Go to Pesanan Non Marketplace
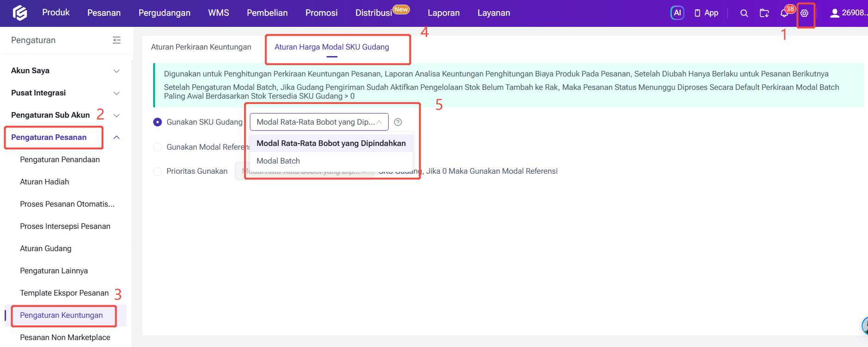Viewport: 868px width, 347px height. point(65,337)
